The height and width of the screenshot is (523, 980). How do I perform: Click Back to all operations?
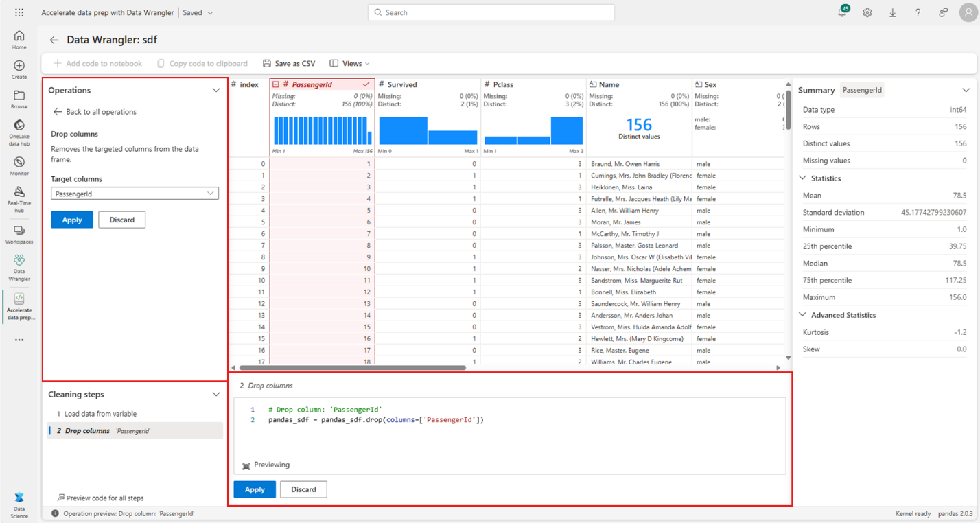pos(95,112)
